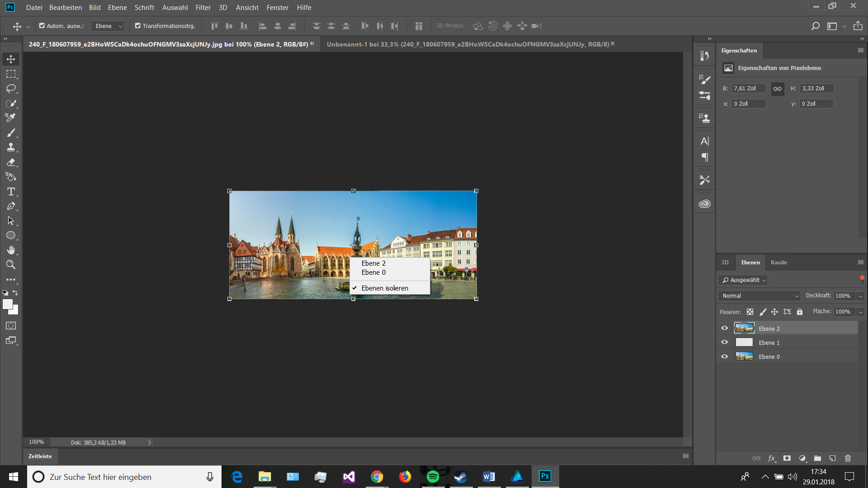Create a new layer via the Layers panel icon
The height and width of the screenshot is (488, 868).
point(832,458)
